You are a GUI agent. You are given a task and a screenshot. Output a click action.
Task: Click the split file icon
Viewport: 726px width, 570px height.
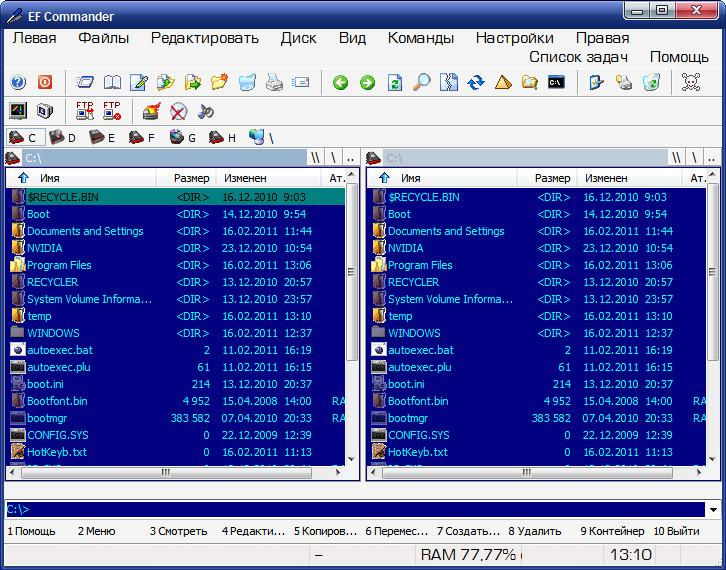pyautogui.click(x=449, y=83)
